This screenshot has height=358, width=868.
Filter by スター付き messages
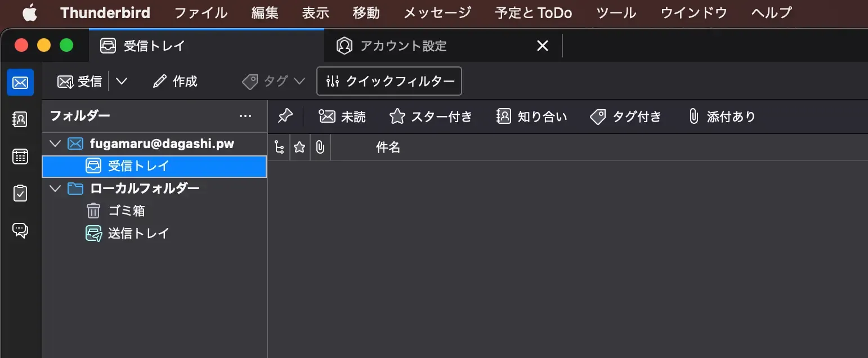(x=431, y=117)
